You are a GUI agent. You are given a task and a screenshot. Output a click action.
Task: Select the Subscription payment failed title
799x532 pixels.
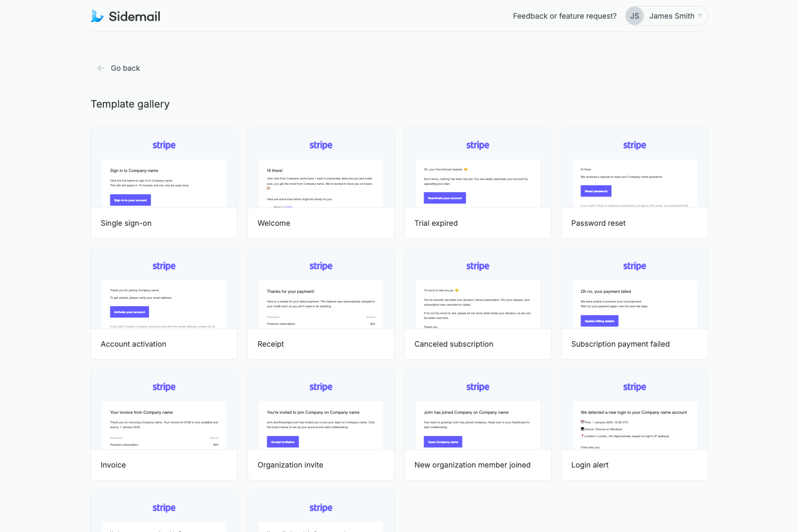[621, 344]
